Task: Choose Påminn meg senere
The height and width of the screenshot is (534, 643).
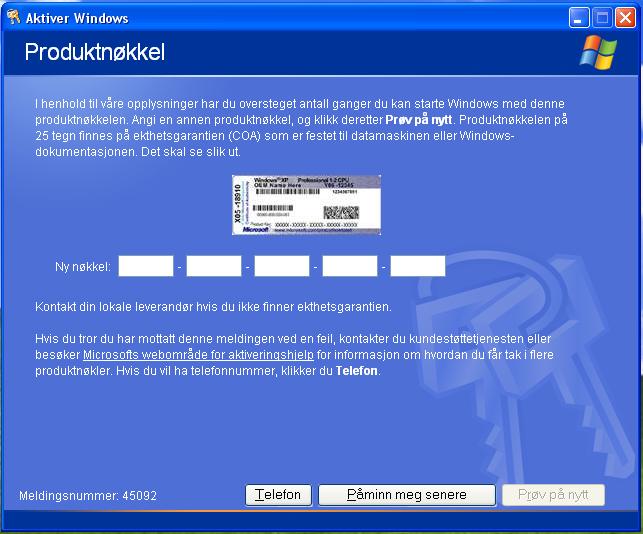Action: [407, 495]
